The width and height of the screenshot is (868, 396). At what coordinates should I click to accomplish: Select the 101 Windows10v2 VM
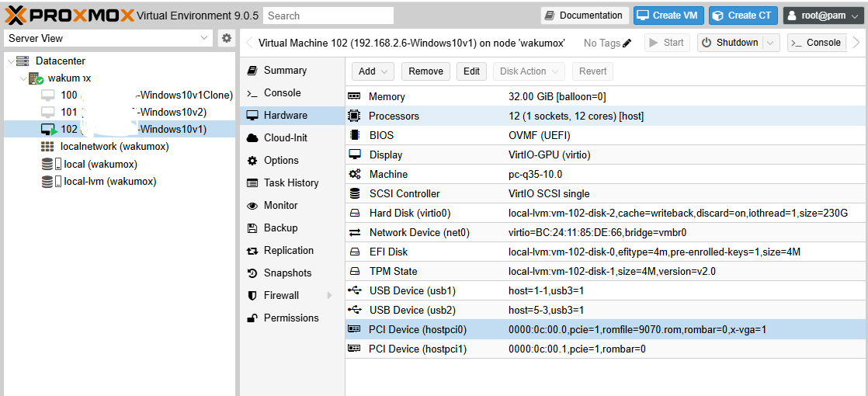[x=120, y=113]
